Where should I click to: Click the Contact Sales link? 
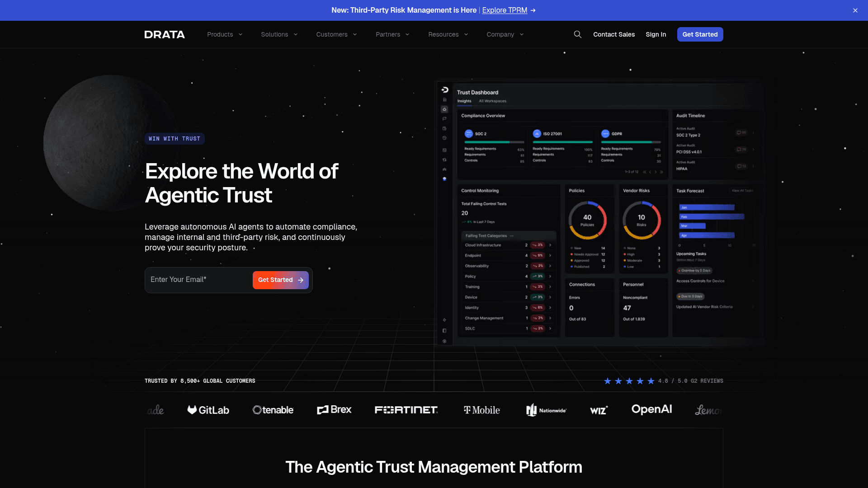[613, 34]
